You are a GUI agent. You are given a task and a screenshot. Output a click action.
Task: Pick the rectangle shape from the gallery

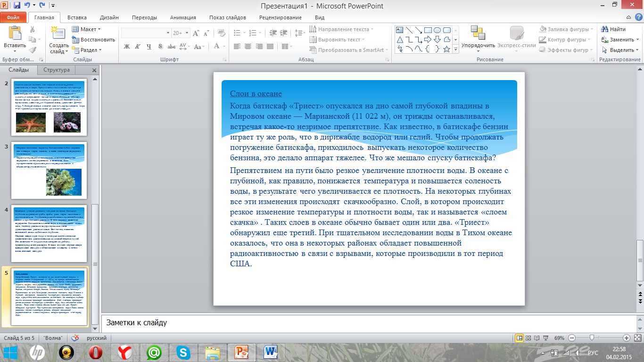[429, 30]
